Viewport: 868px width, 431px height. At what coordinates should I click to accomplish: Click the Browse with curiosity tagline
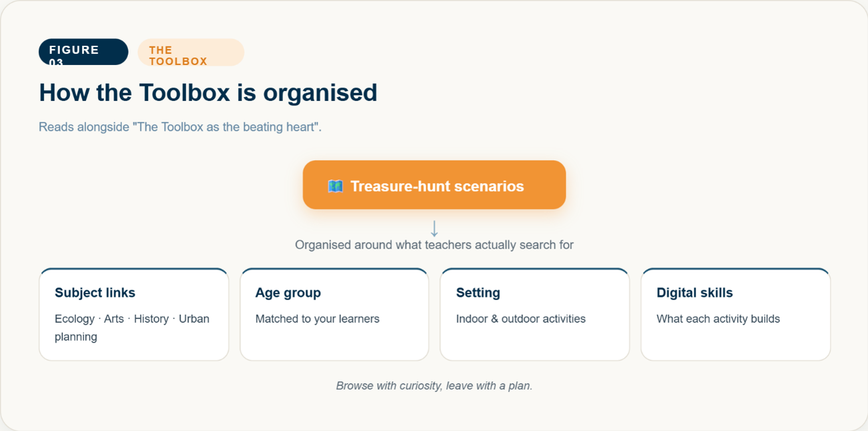434,386
